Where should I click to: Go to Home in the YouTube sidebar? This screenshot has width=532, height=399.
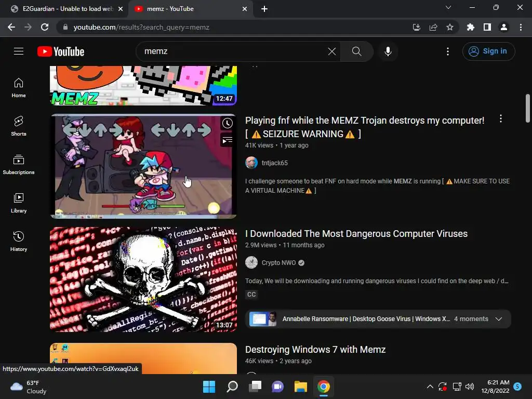(x=19, y=88)
